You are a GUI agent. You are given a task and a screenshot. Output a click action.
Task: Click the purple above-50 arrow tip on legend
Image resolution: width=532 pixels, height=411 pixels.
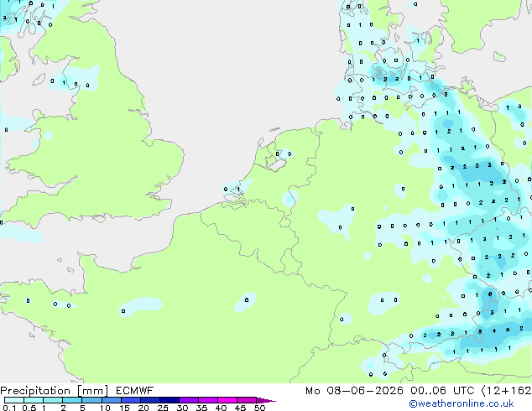click(x=266, y=401)
